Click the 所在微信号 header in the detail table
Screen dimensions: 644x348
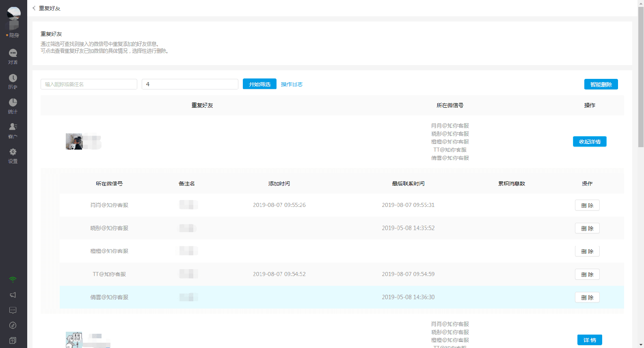pos(109,183)
